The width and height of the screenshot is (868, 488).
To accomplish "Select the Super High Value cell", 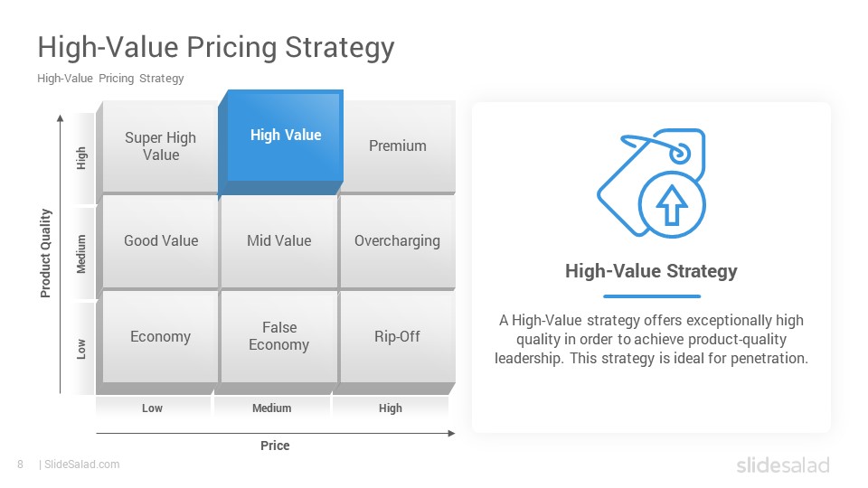I will [161, 146].
